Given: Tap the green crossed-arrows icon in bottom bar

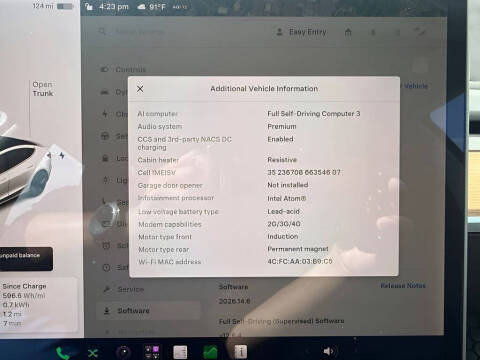Looking at the screenshot, I should [x=93, y=353].
